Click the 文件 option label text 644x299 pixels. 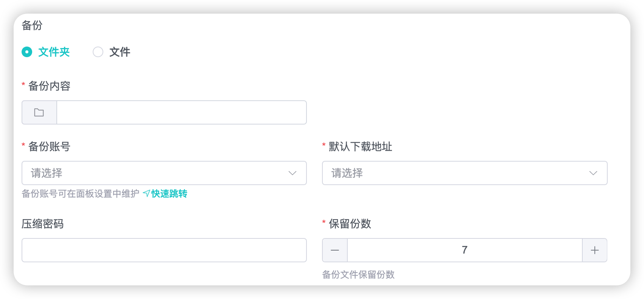(x=120, y=52)
